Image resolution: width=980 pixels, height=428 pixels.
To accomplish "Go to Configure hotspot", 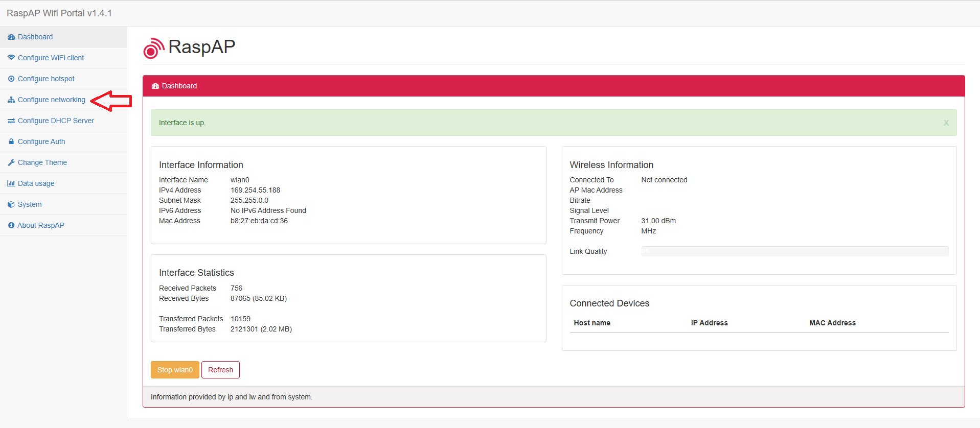I will 63,79.
